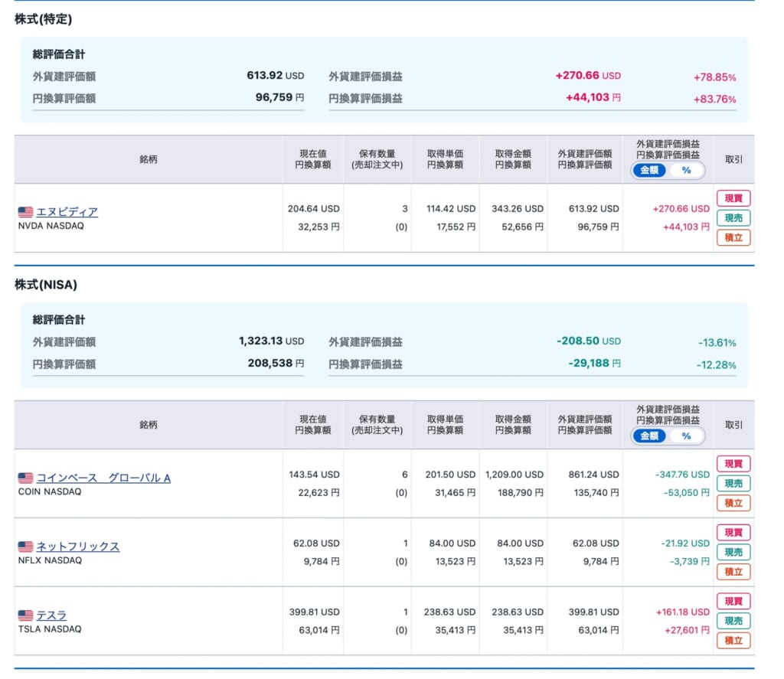Image resolution: width=784 pixels, height=679 pixels.
Task: Open the ネットフリックス stock link
Action: (x=78, y=547)
